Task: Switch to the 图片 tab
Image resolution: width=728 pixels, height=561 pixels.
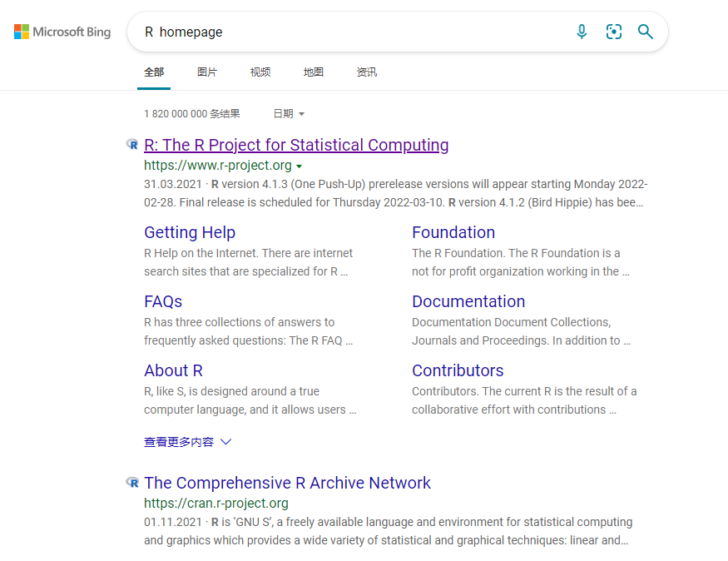Action: [x=207, y=72]
